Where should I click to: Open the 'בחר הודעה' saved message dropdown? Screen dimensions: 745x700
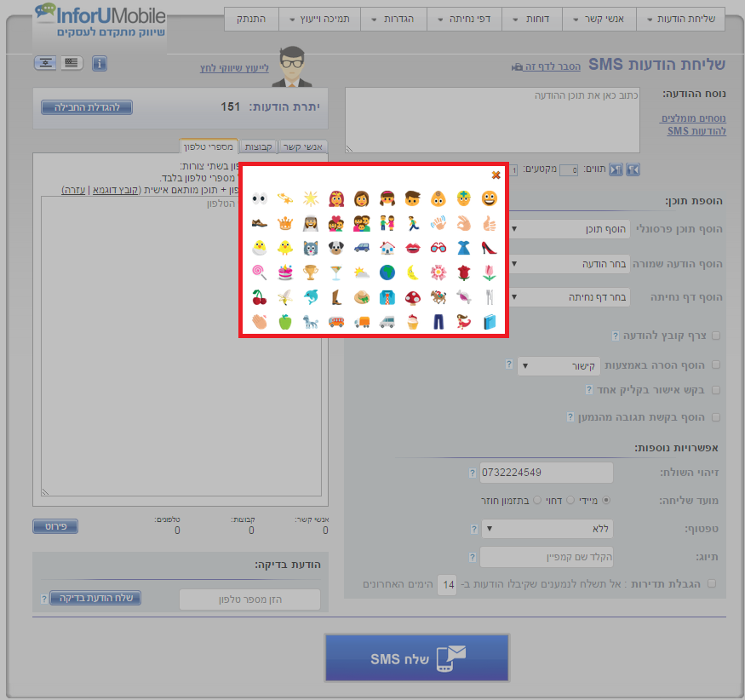tap(570, 264)
